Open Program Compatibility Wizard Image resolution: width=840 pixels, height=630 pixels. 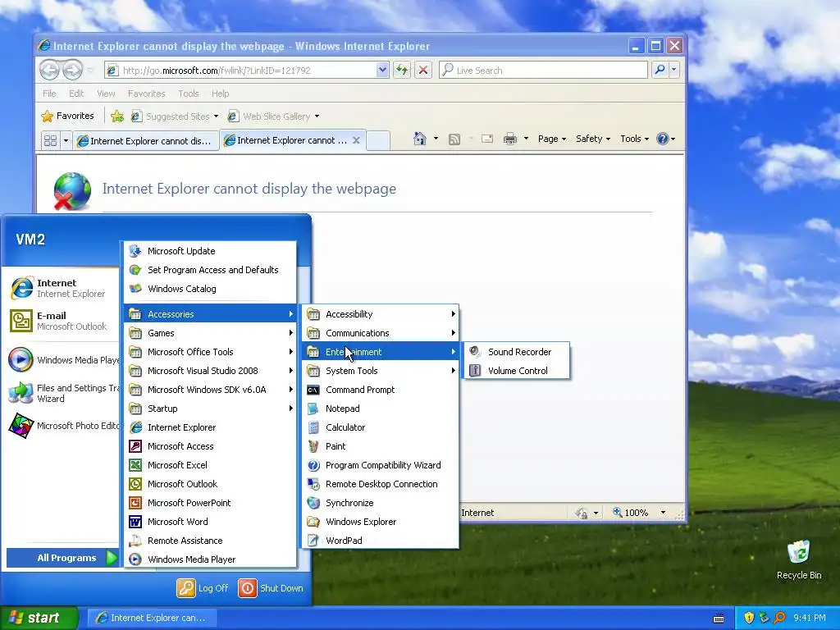click(381, 465)
